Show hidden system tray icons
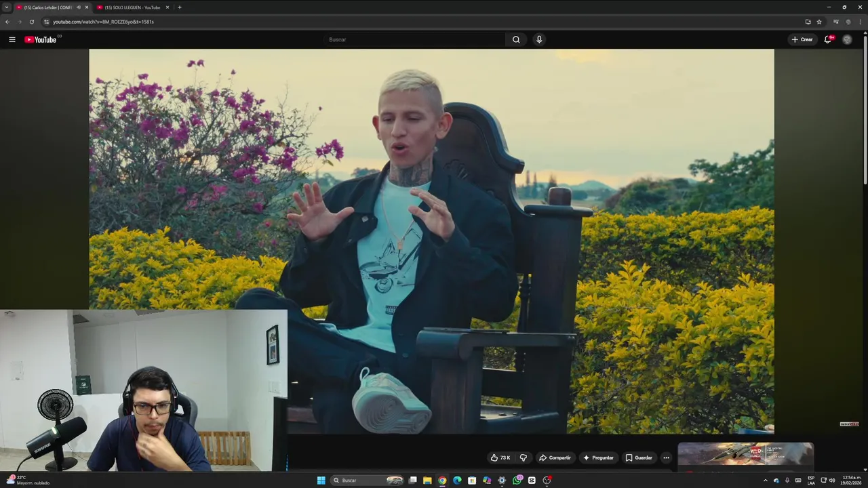Viewport: 868px width, 488px height. click(x=766, y=481)
